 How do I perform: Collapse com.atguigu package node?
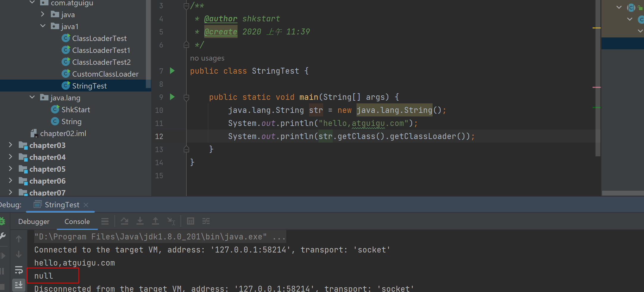[x=32, y=2]
